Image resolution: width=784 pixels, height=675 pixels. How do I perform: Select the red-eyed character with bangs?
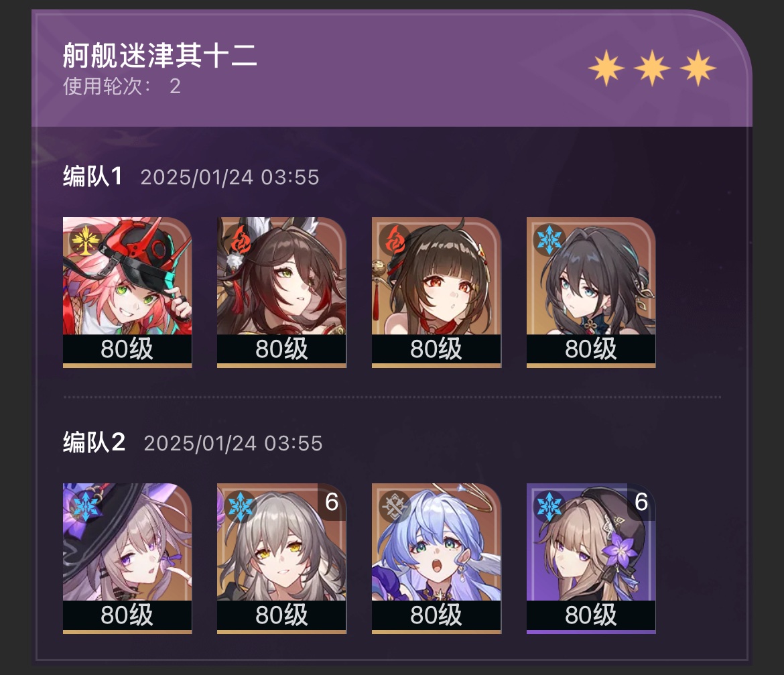click(x=436, y=292)
